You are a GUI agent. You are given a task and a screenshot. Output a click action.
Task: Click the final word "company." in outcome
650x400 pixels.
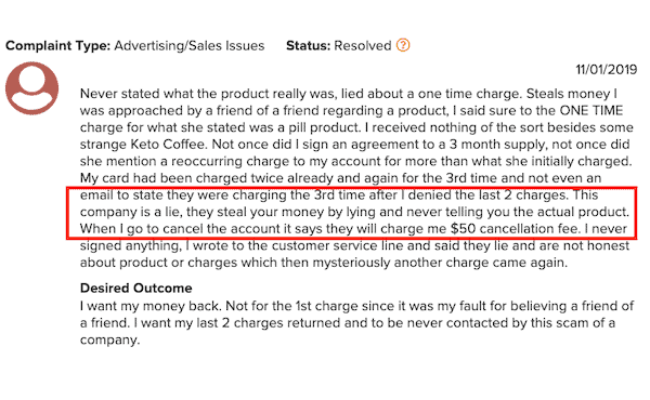coord(110,340)
